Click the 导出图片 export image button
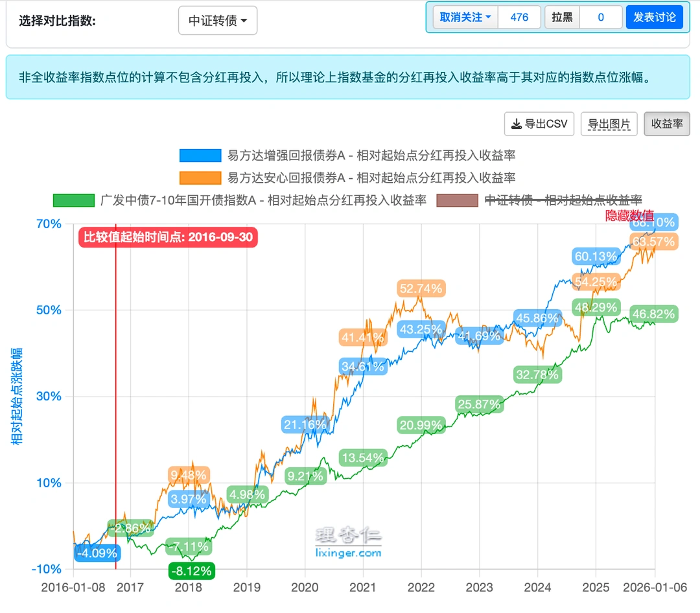Viewport: 700px width, 613px height. click(609, 124)
